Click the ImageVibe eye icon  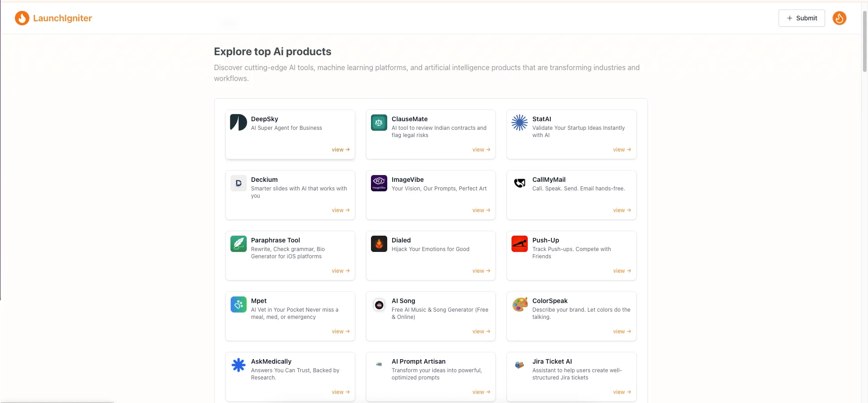[379, 183]
